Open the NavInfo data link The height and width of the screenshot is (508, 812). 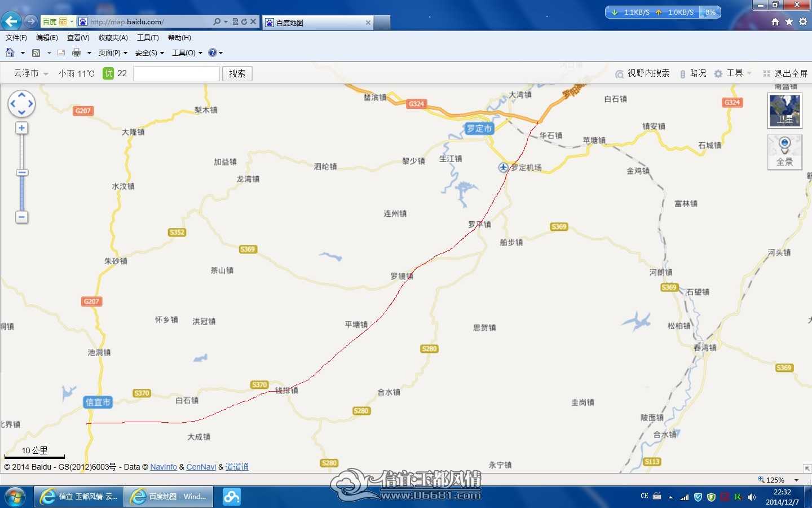[x=164, y=467]
